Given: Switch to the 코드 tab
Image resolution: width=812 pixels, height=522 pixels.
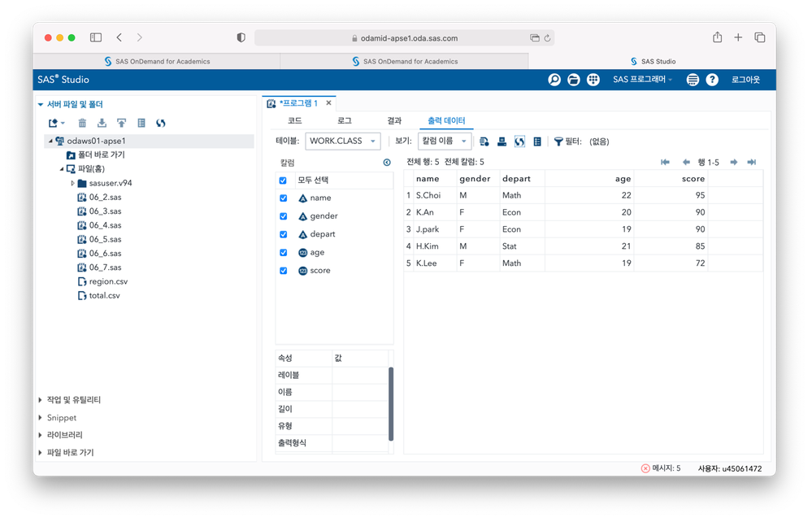Looking at the screenshot, I should click(x=295, y=120).
